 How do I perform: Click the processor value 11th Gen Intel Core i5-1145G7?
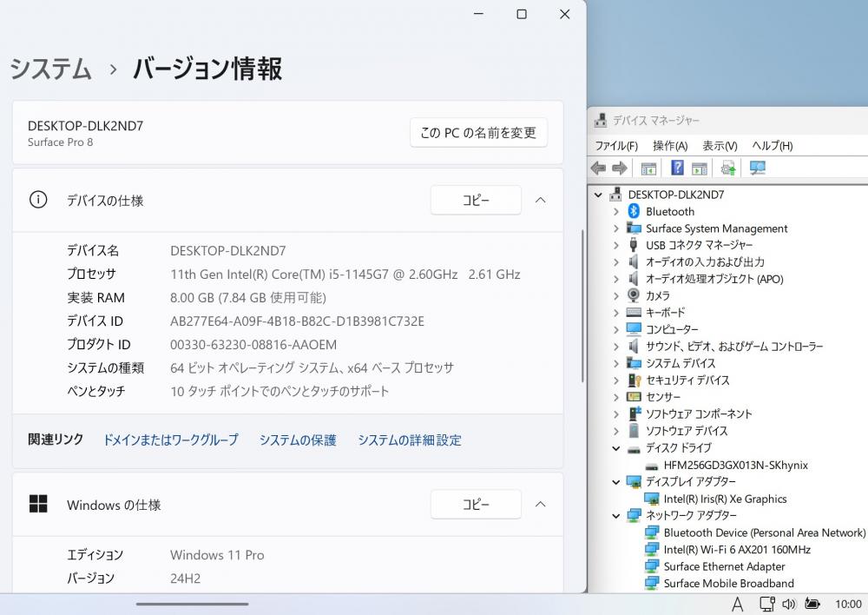345,274
